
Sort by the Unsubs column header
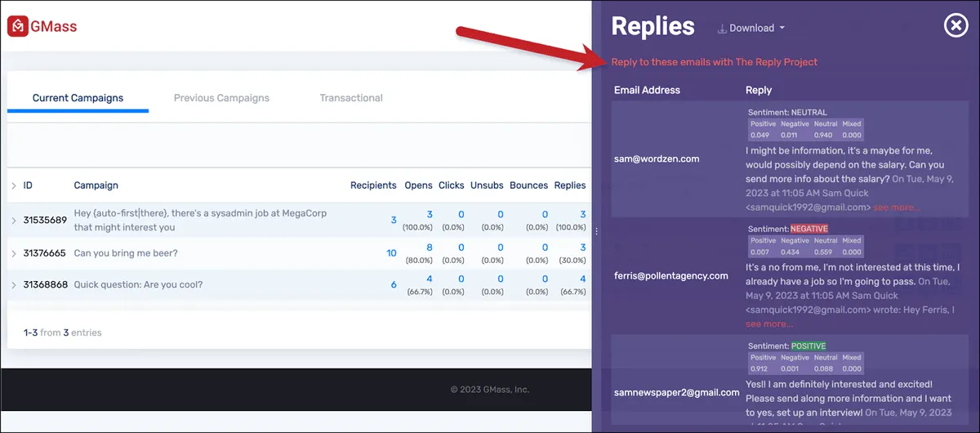pyautogui.click(x=487, y=185)
